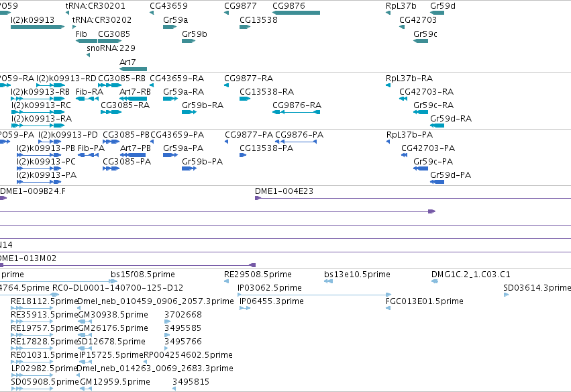The width and height of the screenshot is (571, 392).
Task: Select the Gr59c-PA protein label
Action: tap(433, 162)
